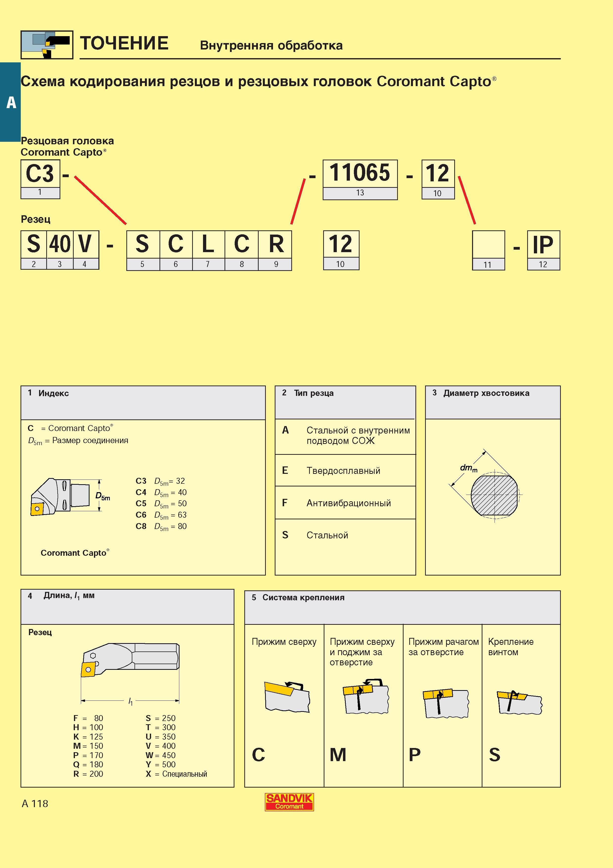This screenshot has width=613, height=868.
Task: Click the internal turning icon in the header
Action: [47, 45]
